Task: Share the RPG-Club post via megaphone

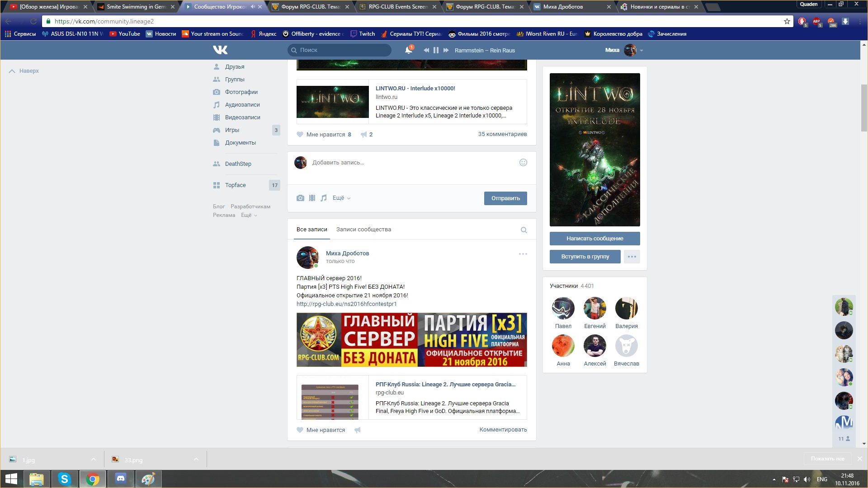Action: point(358,430)
